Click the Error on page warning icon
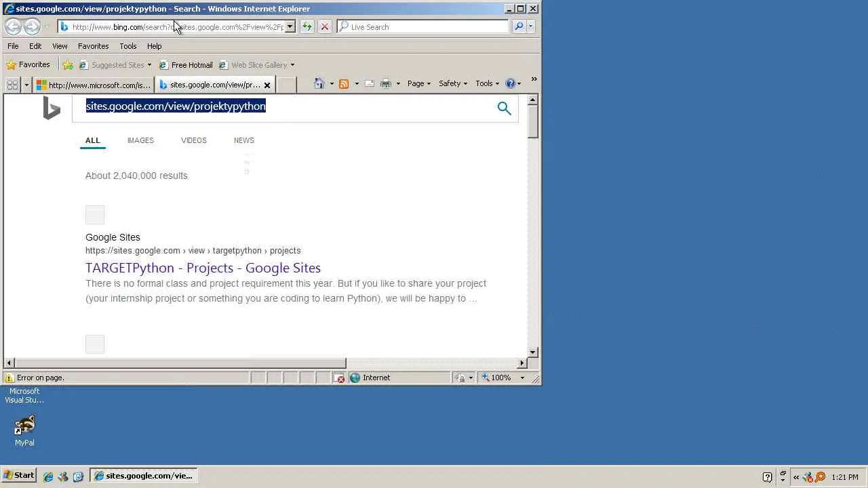 tap(9, 378)
